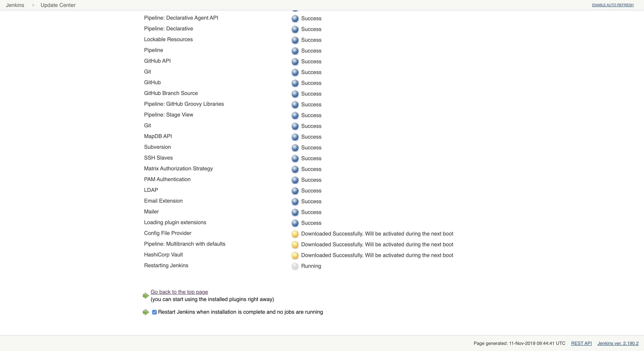Open the REST API footer link
644x351 pixels.
(581, 343)
